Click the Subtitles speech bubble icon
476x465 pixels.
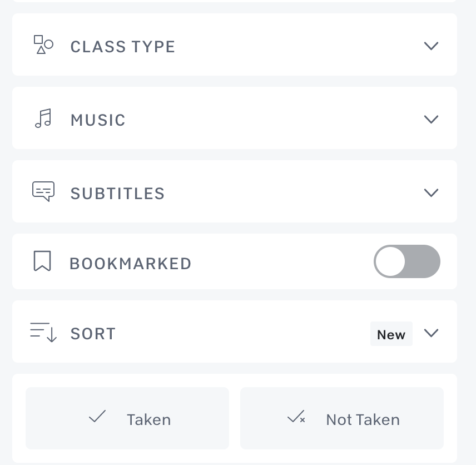[x=43, y=191]
